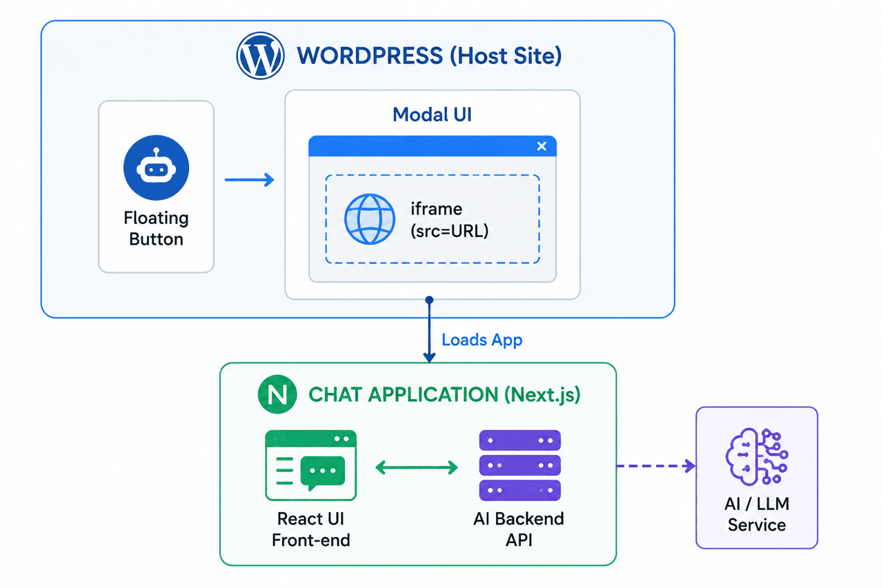This screenshot has width=883, height=588.
Task: Click the "AI Backend API" label
Action: point(519,529)
